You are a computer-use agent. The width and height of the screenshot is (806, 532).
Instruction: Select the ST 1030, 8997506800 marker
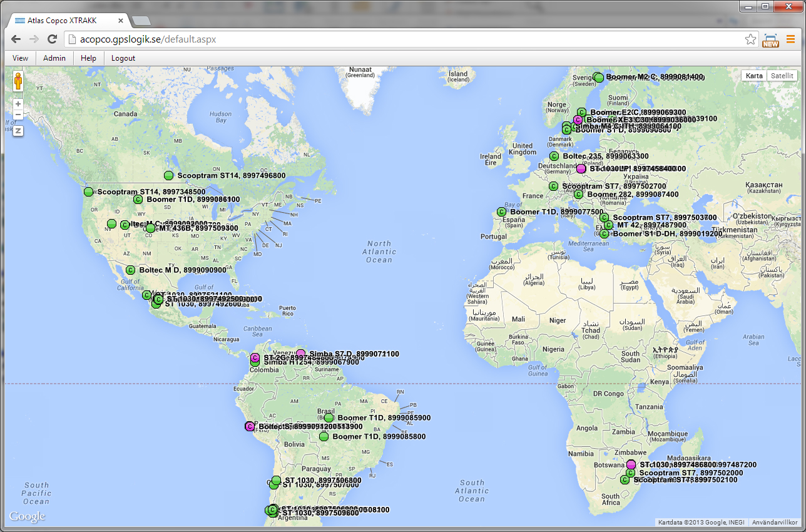[276, 480]
